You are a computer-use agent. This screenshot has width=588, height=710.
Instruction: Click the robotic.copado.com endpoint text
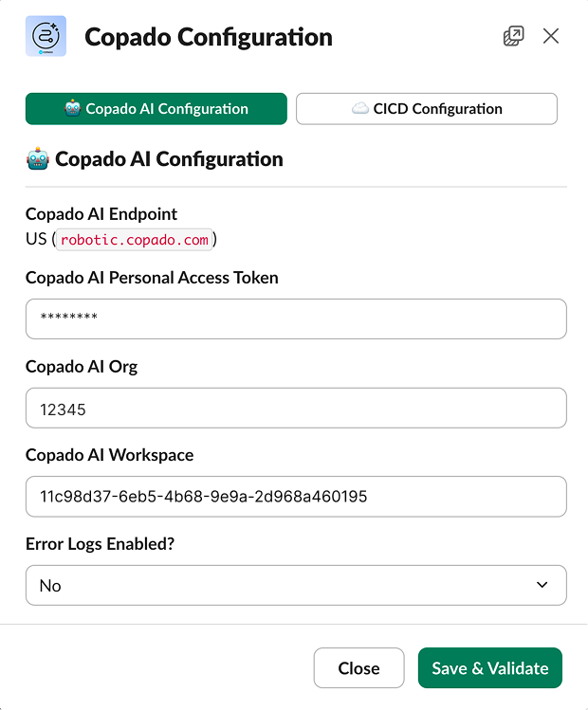pyautogui.click(x=134, y=240)
